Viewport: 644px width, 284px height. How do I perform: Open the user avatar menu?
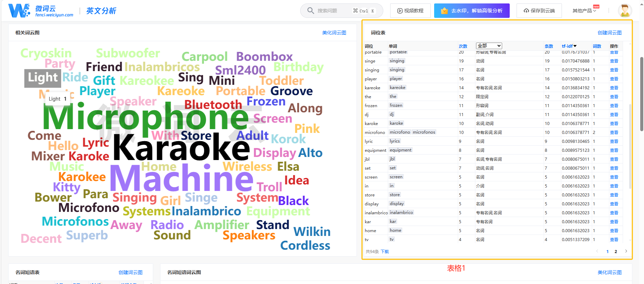[x=625, y=11]
